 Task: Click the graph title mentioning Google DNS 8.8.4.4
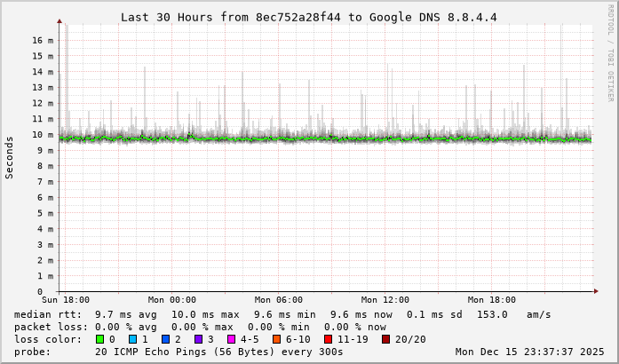[308, 18]
